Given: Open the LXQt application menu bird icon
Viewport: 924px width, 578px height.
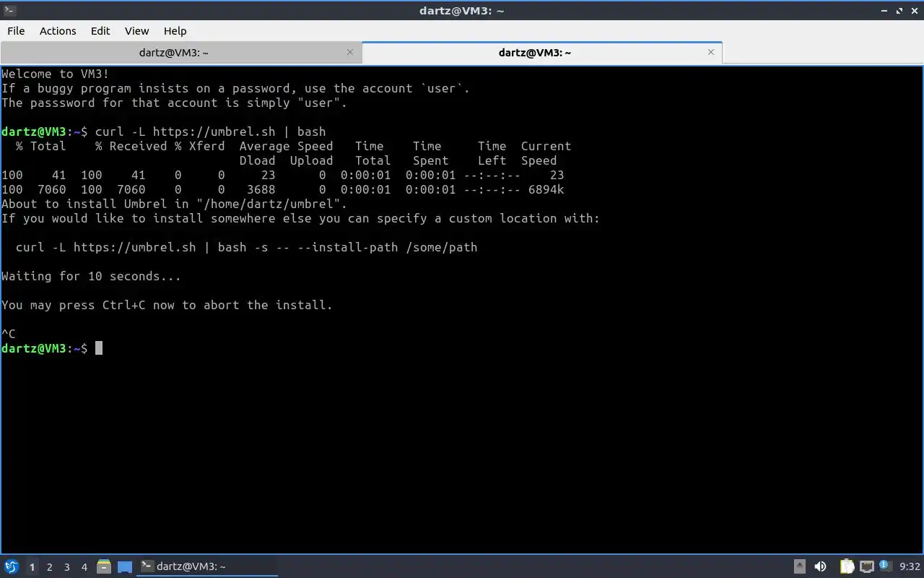Looking at the screenshot, I should click(x=11, y=566).
